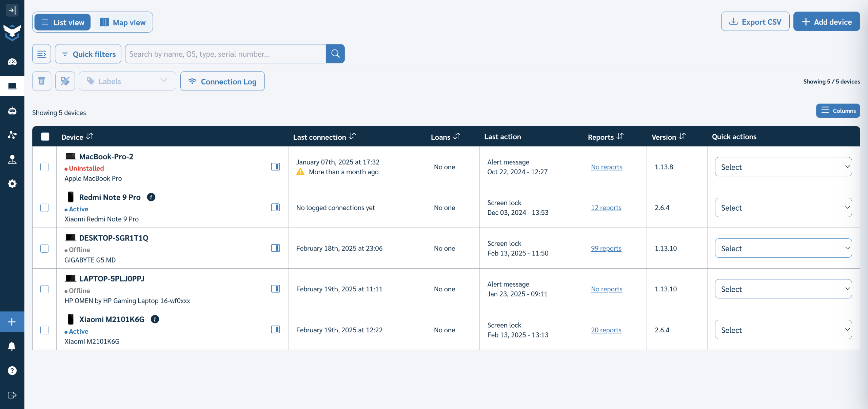Screen dimensions: 868x409
Task: Click the help question mark icon
Action: click(x=12, y=371)
